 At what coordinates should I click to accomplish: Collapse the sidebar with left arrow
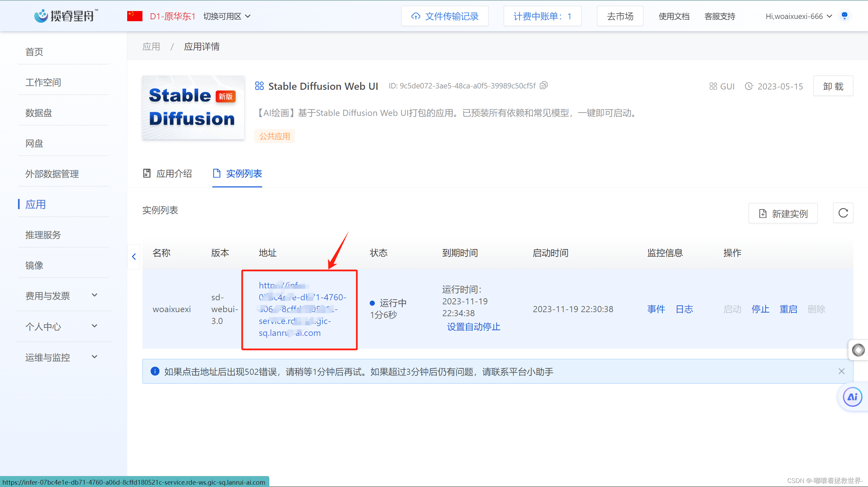[x=134, y=257]
